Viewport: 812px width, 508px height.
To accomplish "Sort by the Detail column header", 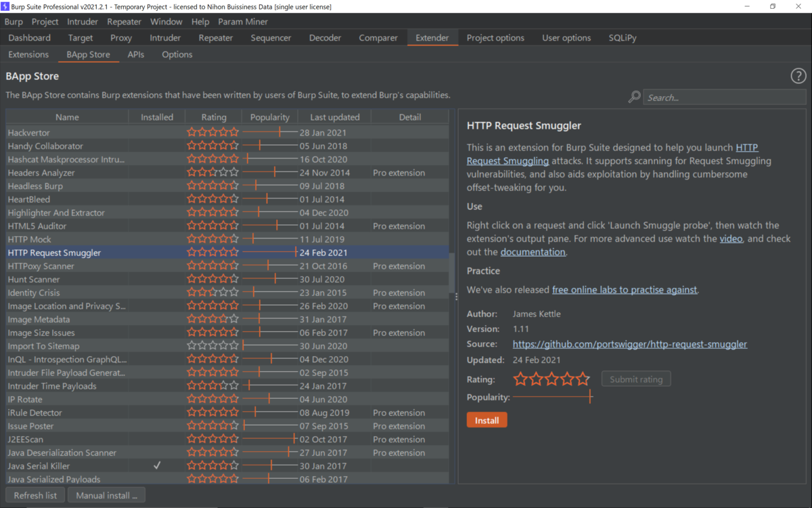I will coord(410,117).
